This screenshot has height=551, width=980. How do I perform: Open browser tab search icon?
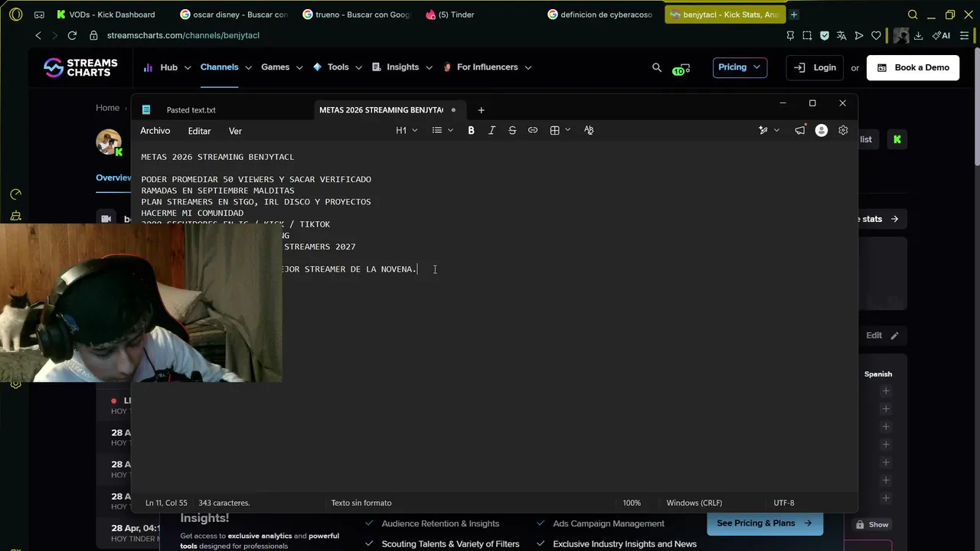click(912, 15)
